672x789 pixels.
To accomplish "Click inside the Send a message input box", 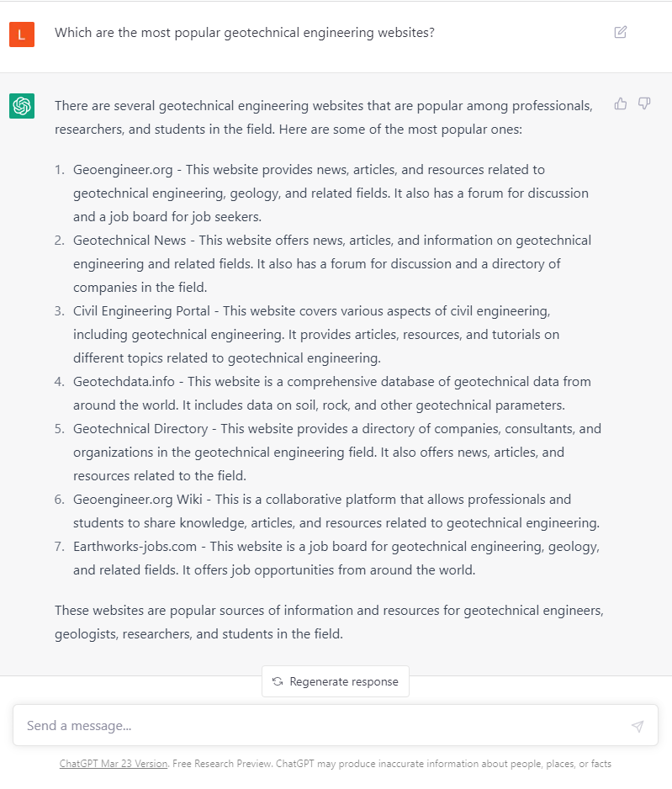I will click(x=252, y=725).
